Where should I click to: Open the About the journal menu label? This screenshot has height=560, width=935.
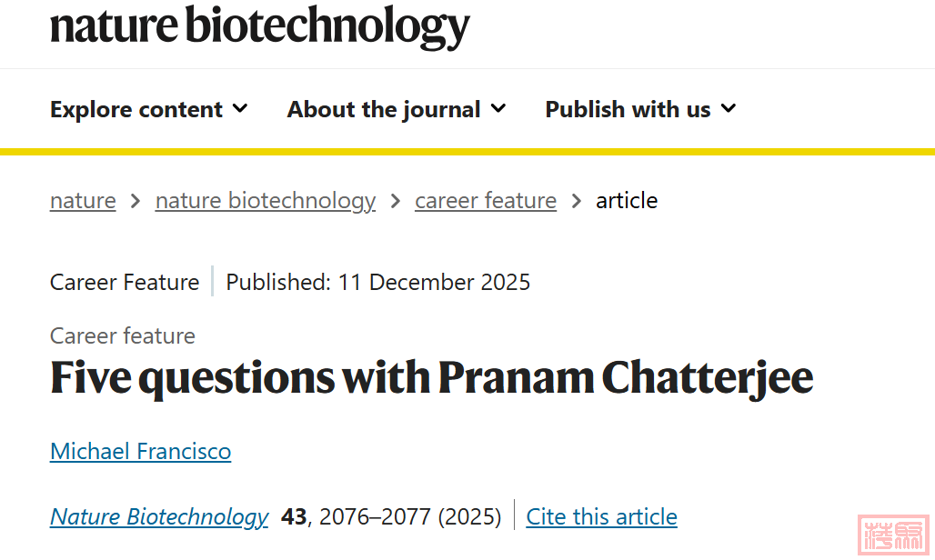[x=384, y=110]
